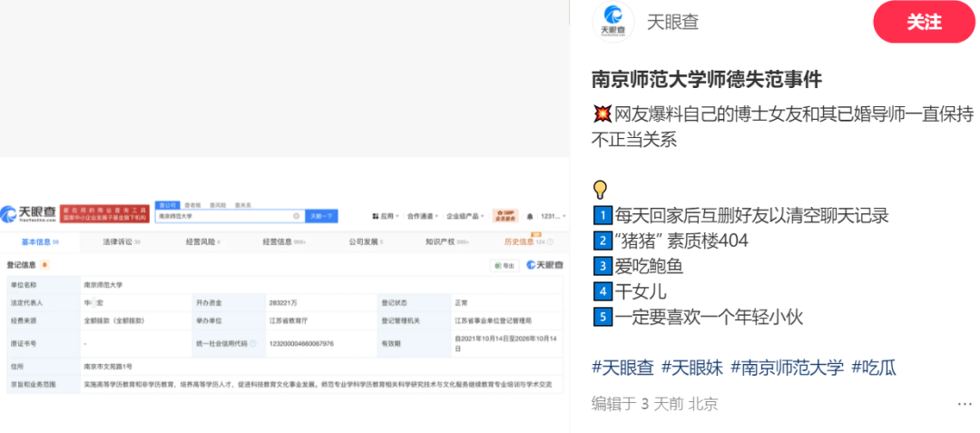The width and height of the screenshot is (980, 433).
Task: Expand the 合作通道 dropdown
Action: click(421, 216)
